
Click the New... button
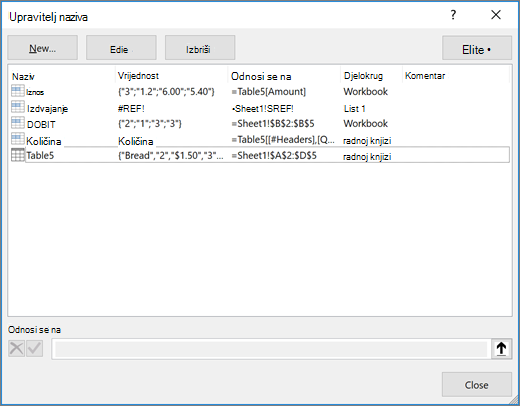click(43, 48)
